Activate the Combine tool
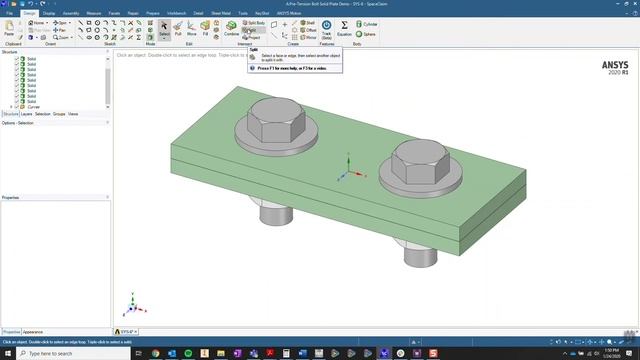Viewport: 640px width, 360px height. coord(231,29)
